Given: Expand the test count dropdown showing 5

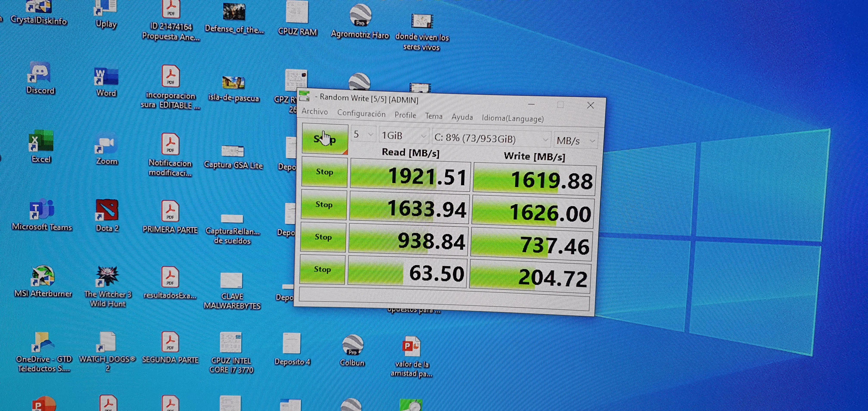Looking at the screenshot, I should click(363, 135).
